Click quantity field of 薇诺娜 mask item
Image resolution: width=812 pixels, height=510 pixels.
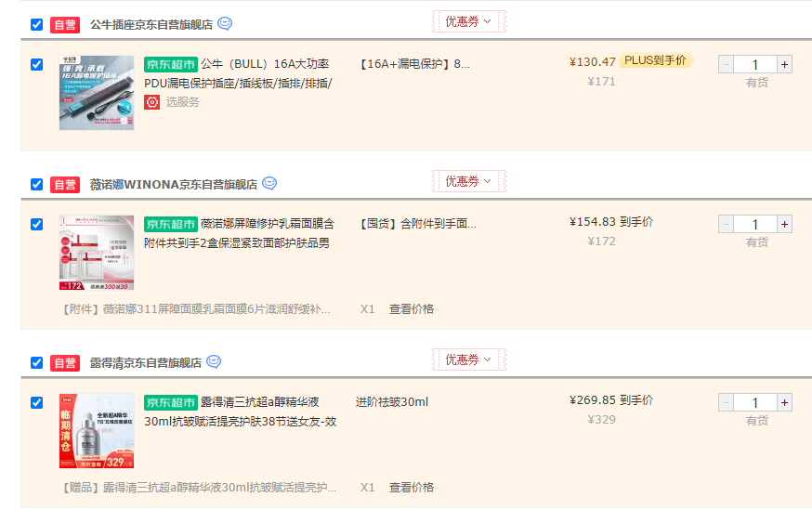755,224
